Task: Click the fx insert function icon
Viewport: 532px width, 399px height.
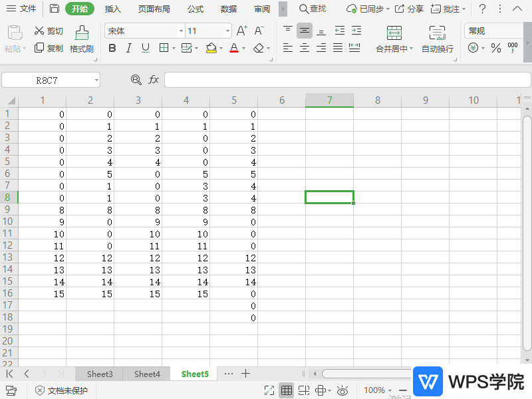Action: tap(154, 80)
